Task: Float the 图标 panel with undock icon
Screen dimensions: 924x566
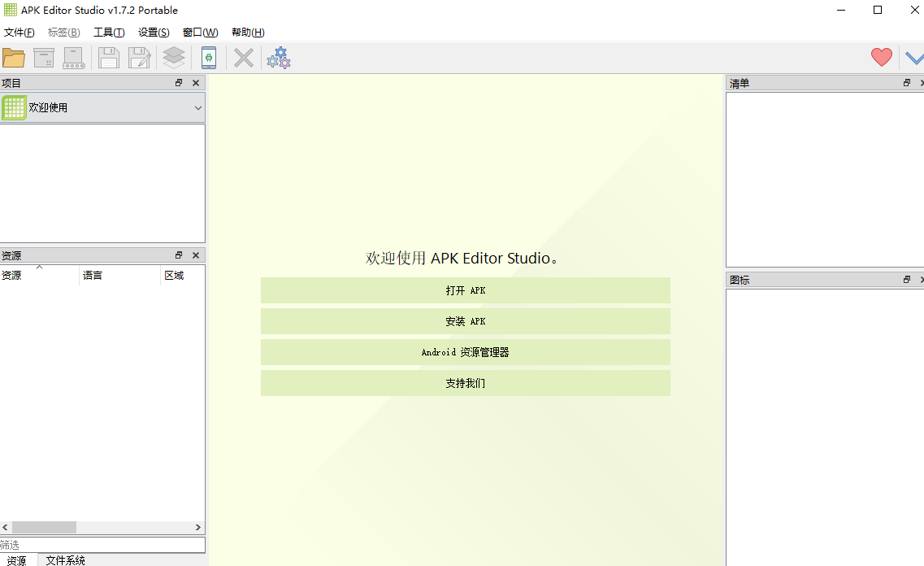Action: pos(907,280)
